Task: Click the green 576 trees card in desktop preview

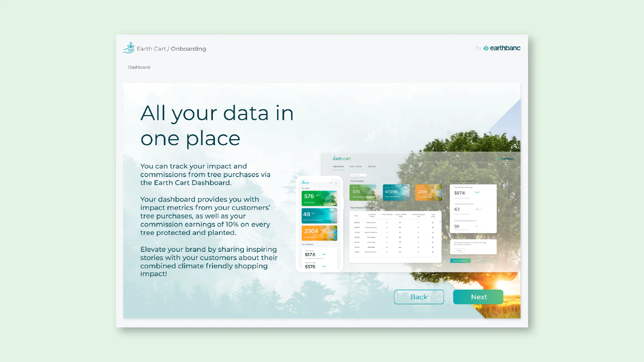Action: 363,192
